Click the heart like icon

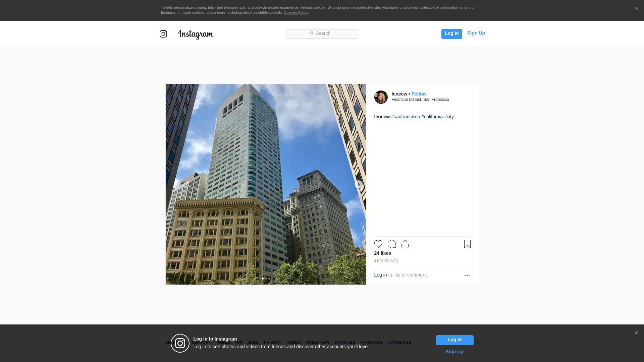click(x=378, y=244)
